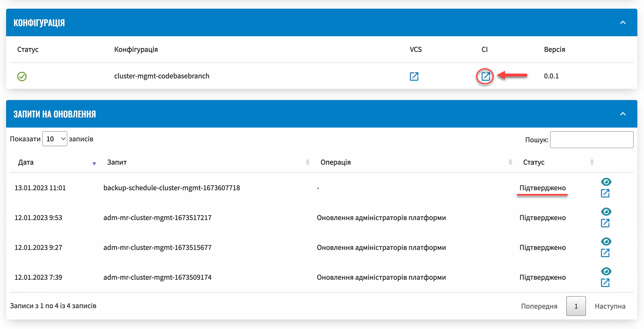View details of adm-mr-cluster-mgmt-1673515677 request
644x329 pixels.
tap(606, 242)
